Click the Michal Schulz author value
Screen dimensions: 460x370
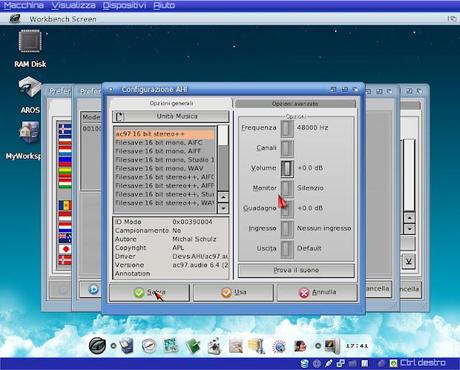click(194, 239)
